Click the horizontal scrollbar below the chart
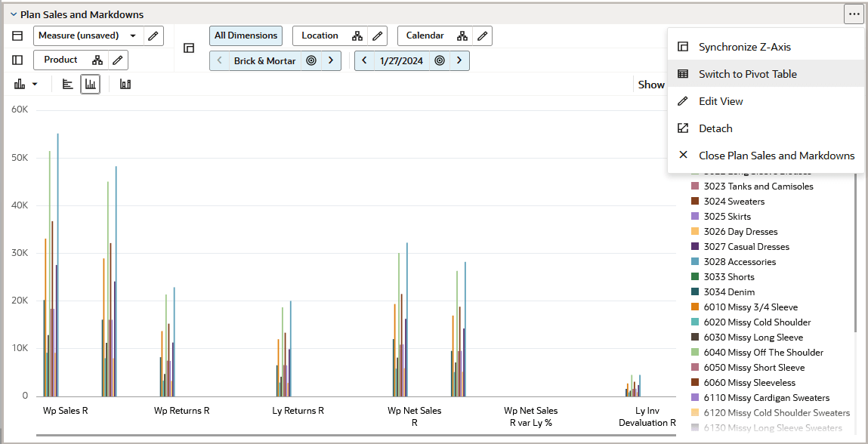Viewport: 868px width, 444px height. [355, 436]
